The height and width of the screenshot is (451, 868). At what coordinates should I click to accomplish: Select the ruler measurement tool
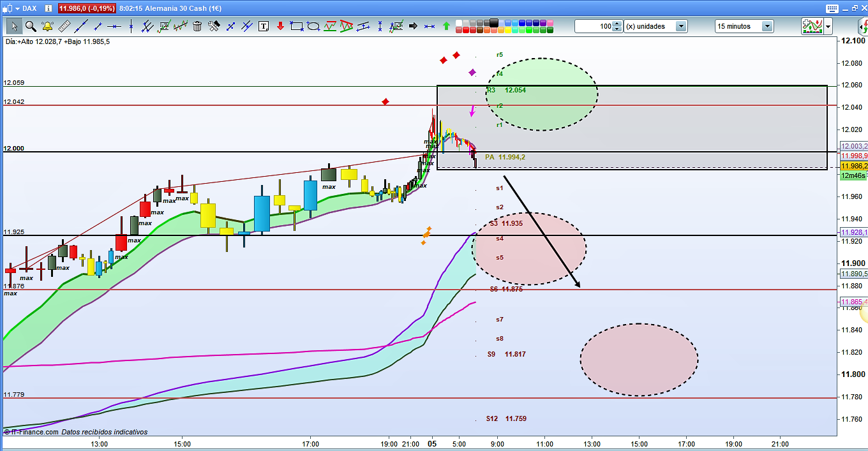click(64, 26)
